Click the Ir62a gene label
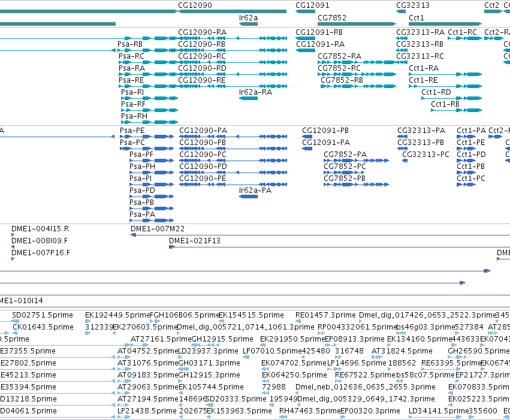The image size is (510, 420). point(248,17)
